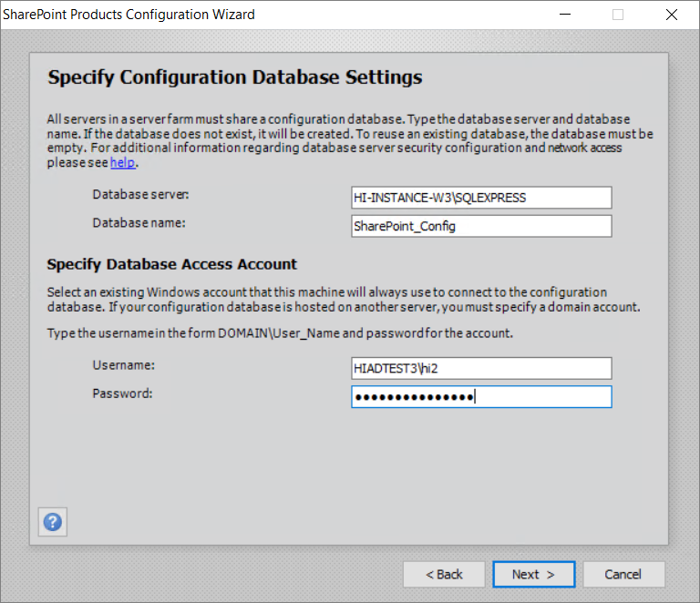Select the Database server: label
This screenshot has width=700, height=603.
click(140, 195)
